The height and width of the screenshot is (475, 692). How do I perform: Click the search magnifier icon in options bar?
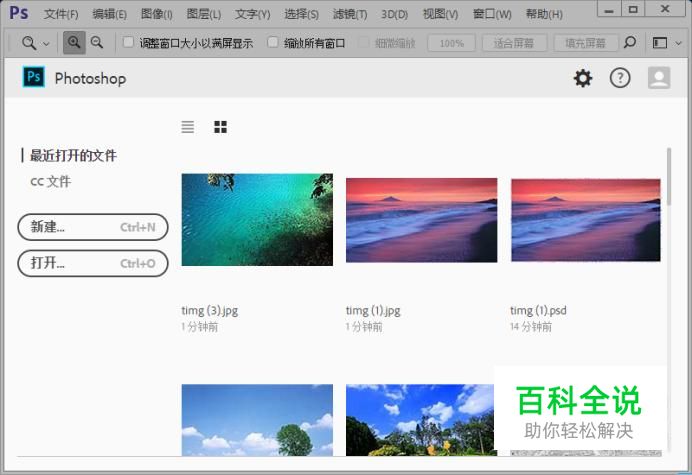pos(630,43)
